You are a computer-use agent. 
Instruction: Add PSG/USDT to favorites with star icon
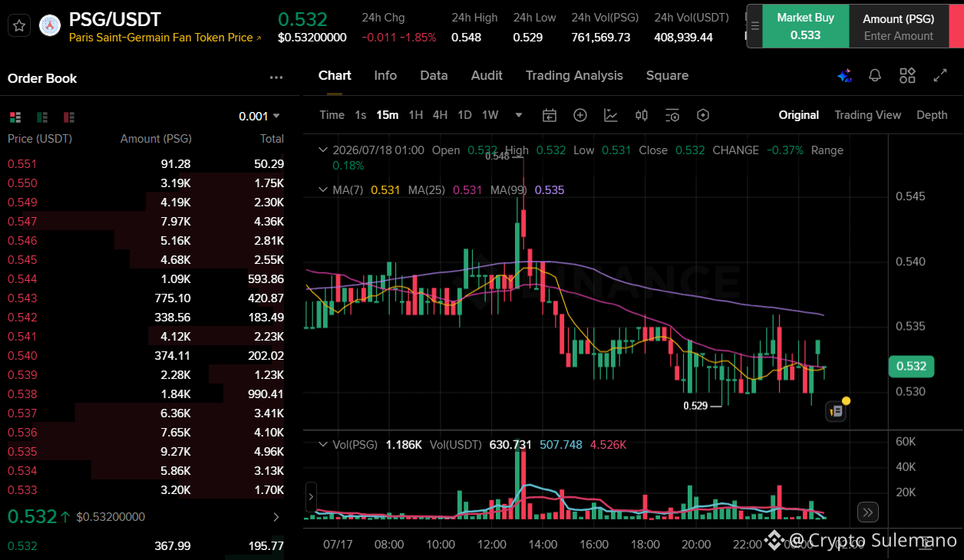[x=19, y=26]
